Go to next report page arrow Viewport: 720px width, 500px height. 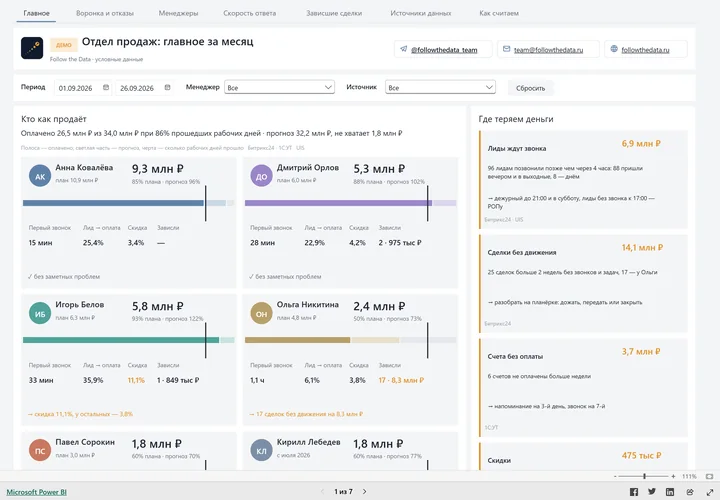pyautogui.click(x=365, y=491)
